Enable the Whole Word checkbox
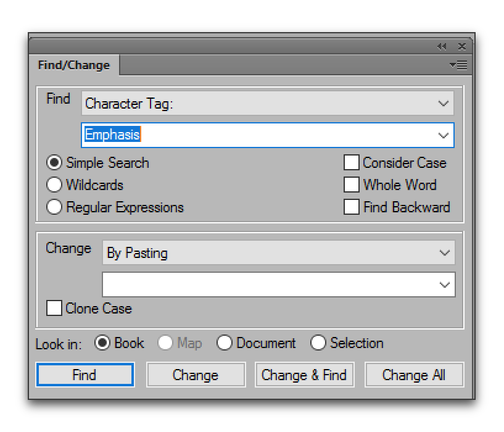Screen dimensions: 504x432 pos(352,185)
